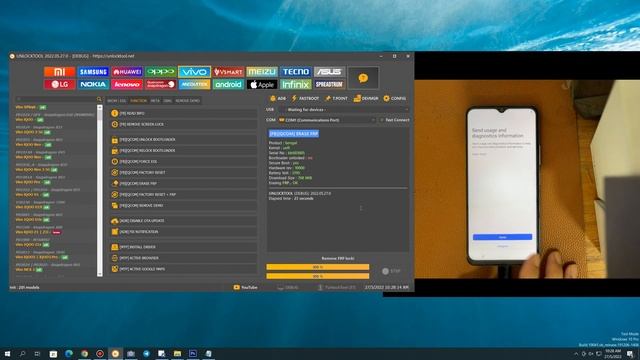
Task: Click the model list vertical scrollbar
Action: pyautogui.click(x=100, y=191)
